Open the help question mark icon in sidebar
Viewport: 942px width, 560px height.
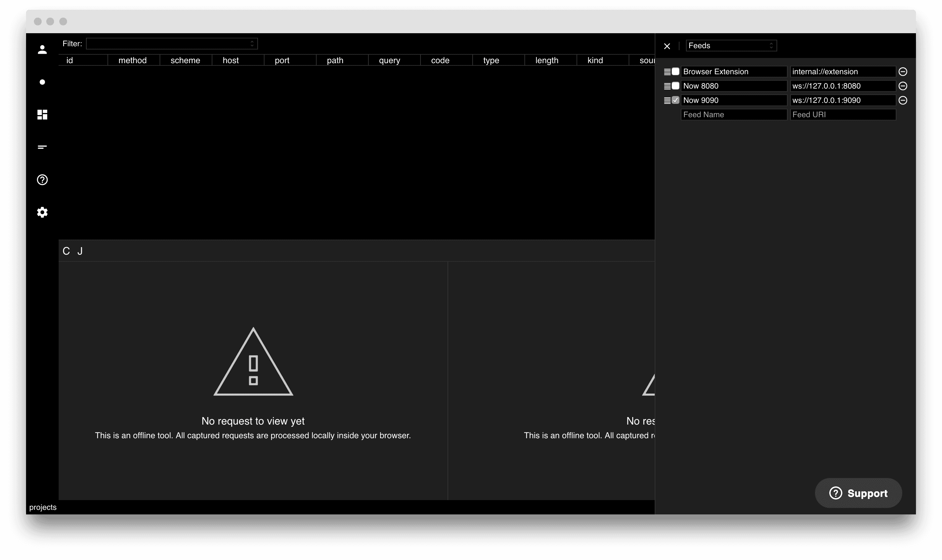point(42,180)
